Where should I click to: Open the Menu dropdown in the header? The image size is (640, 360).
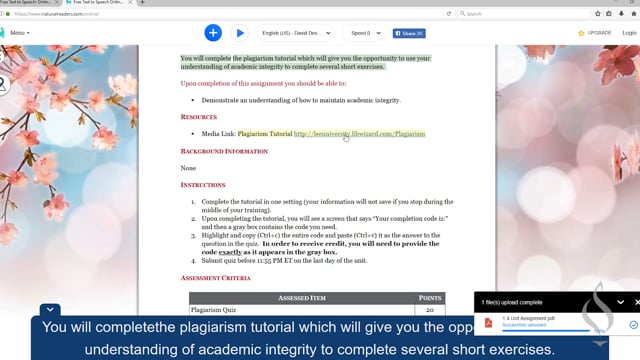point(20,33)
